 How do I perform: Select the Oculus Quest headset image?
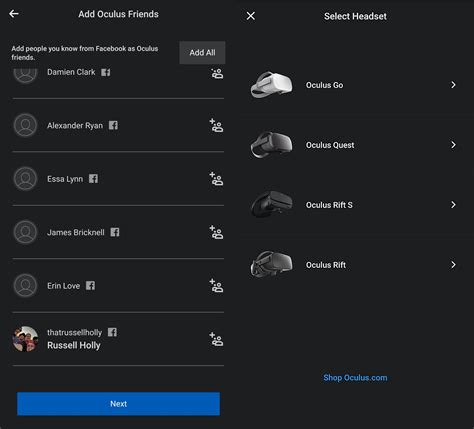click(x=272, y=145)
